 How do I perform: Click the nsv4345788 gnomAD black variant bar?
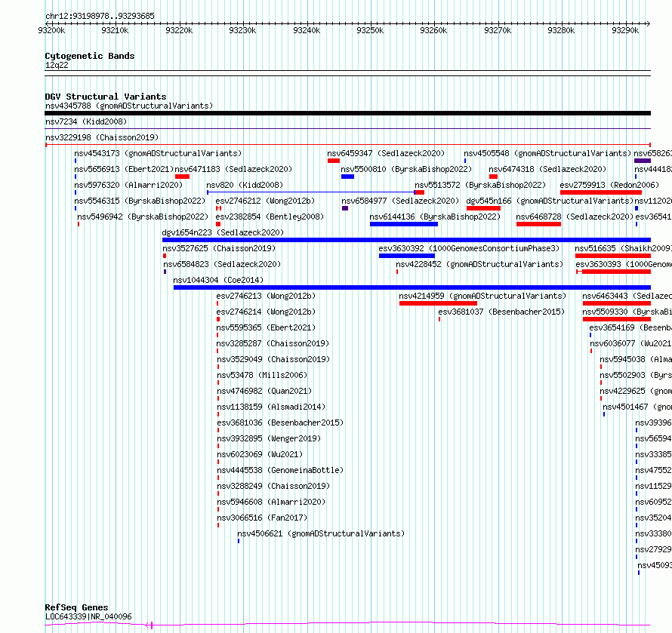(x=347, y=113)
